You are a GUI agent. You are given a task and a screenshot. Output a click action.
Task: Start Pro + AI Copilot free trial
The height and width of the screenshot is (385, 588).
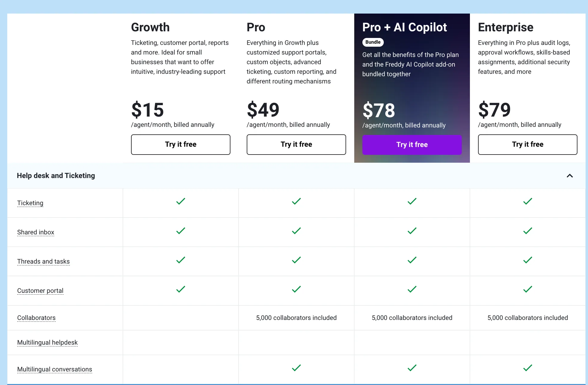pyautogui.click(x=412, y=145)
